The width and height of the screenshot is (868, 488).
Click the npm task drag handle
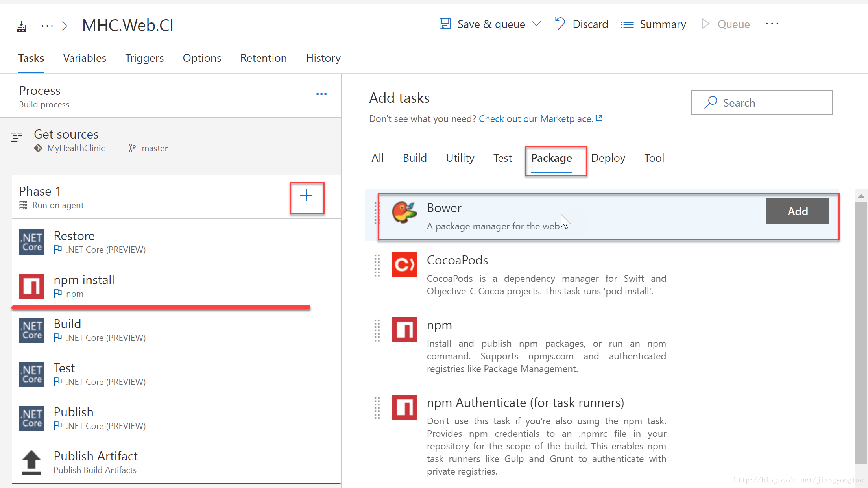pyautogui.click(x=377, y=331)
